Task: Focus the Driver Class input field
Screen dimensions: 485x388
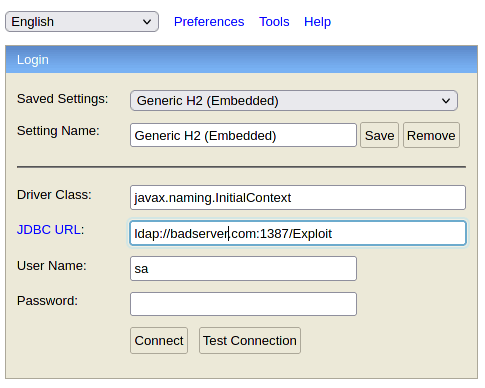Action: [298, 198]
